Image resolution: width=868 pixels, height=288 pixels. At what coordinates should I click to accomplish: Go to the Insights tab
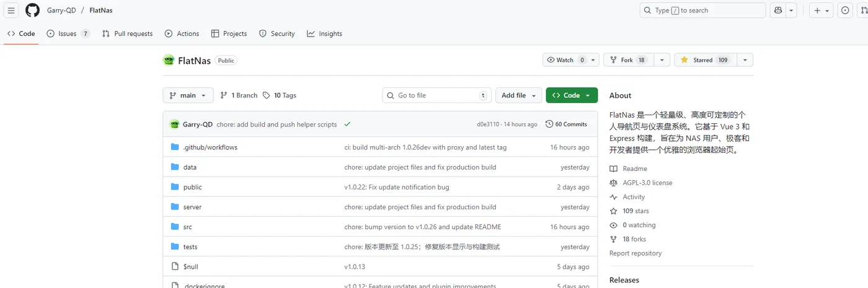point(324,33)
